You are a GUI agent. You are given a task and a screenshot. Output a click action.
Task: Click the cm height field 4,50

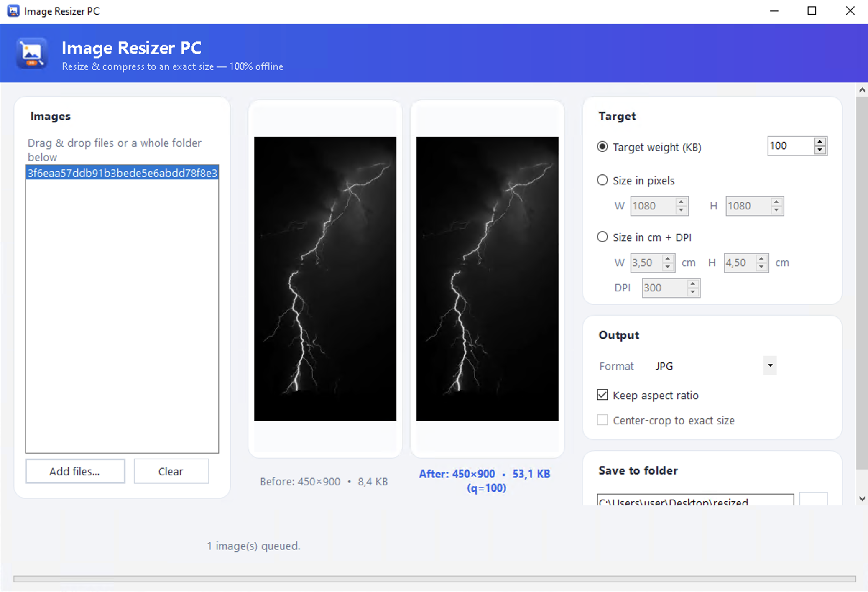[740, 263]
